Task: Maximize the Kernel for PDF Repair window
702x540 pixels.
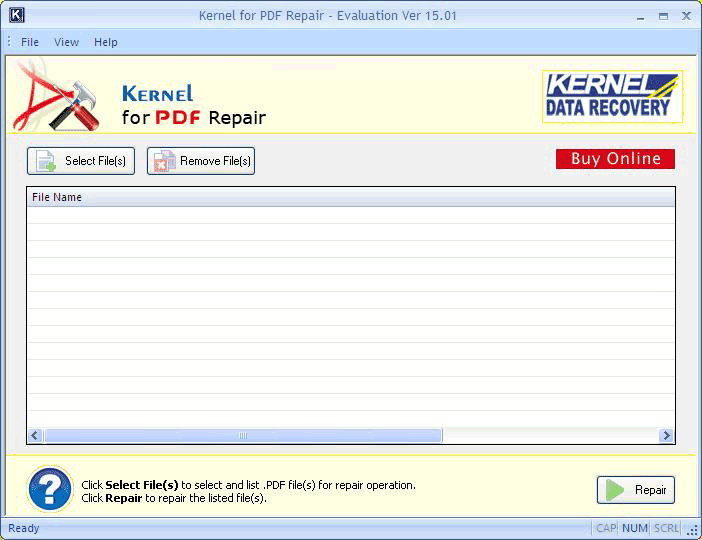Action: 663,16
